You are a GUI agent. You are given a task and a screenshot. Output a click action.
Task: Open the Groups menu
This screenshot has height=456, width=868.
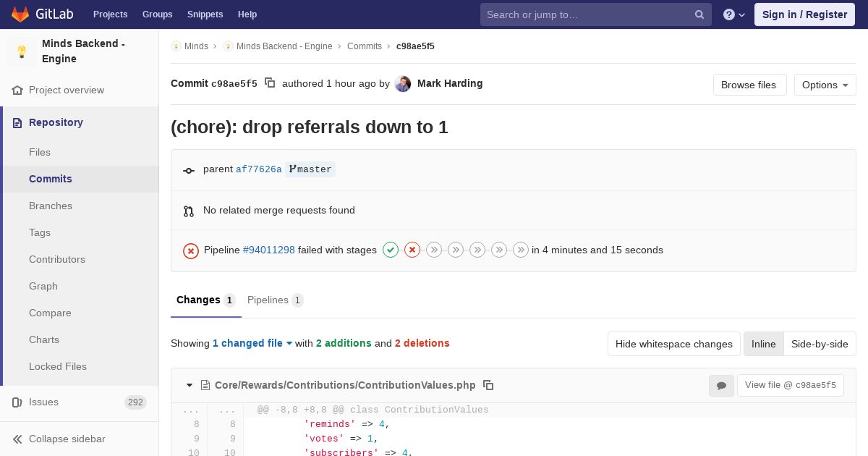tap(158, 14)
